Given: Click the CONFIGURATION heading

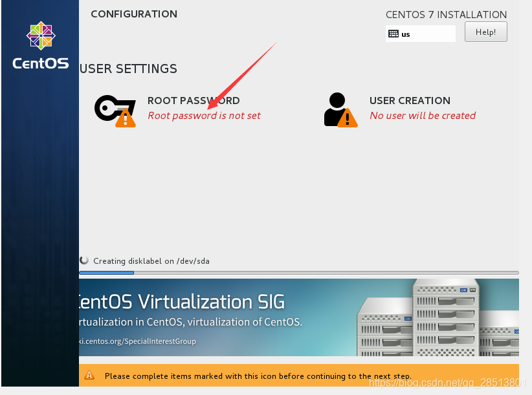Looking at the screenshot, I should click(134, 14).
